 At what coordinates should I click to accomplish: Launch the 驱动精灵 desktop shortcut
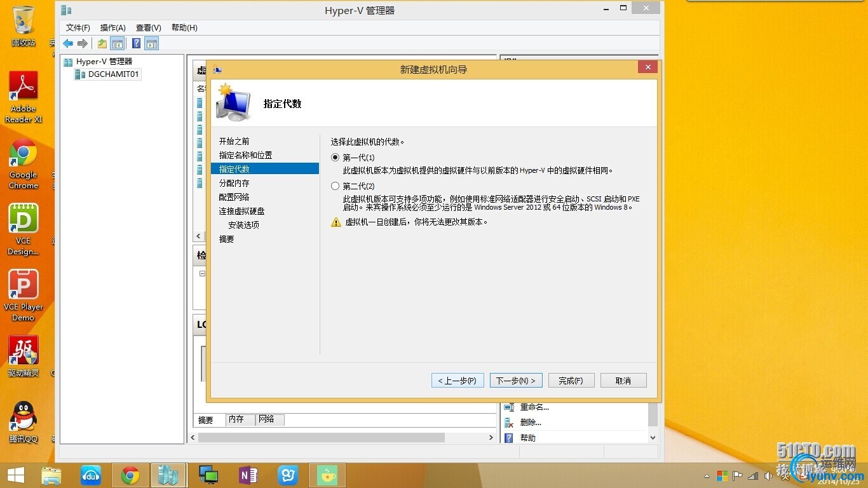24,356
